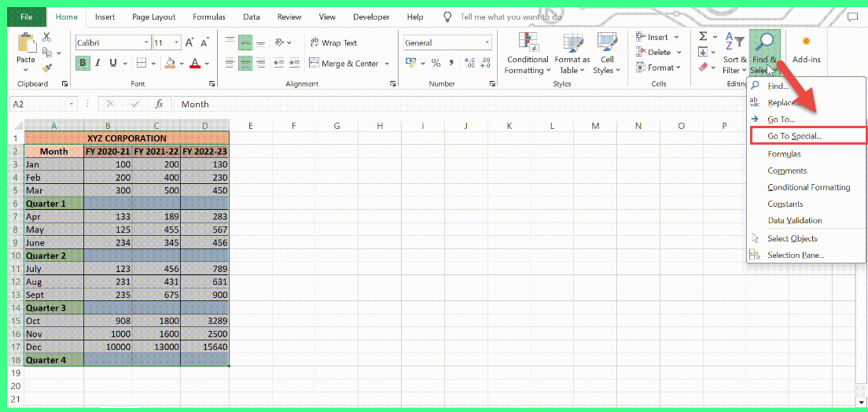Viewport: 868px width, 412px height.
Task: Click Align Right icon
Action: click(260, 63)
